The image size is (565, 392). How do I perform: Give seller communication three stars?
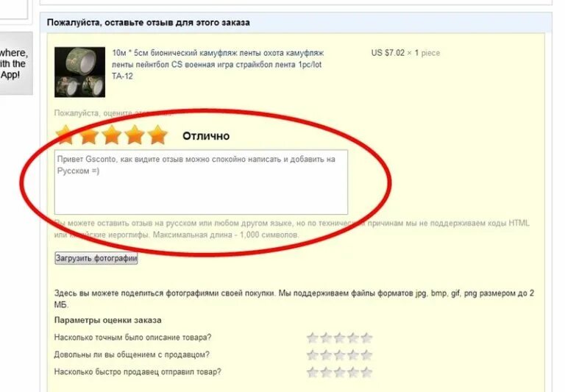[x=339, y=355]
